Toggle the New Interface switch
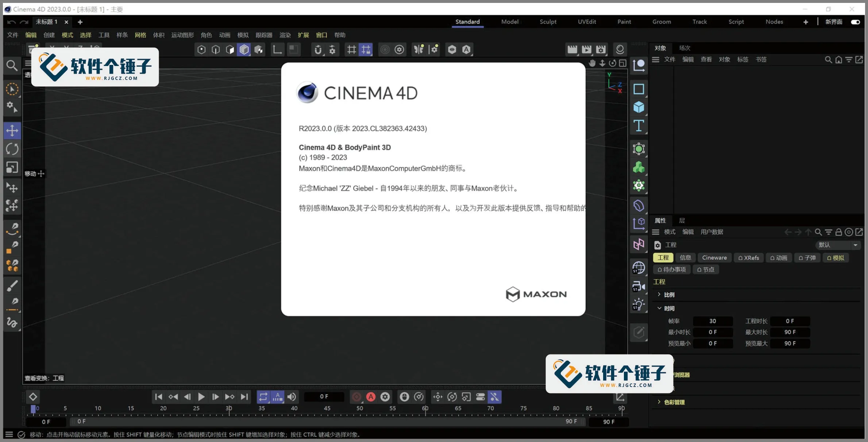The width and height of the screenshot is (868, 442). pyautogui.click(x=855, y=22)
